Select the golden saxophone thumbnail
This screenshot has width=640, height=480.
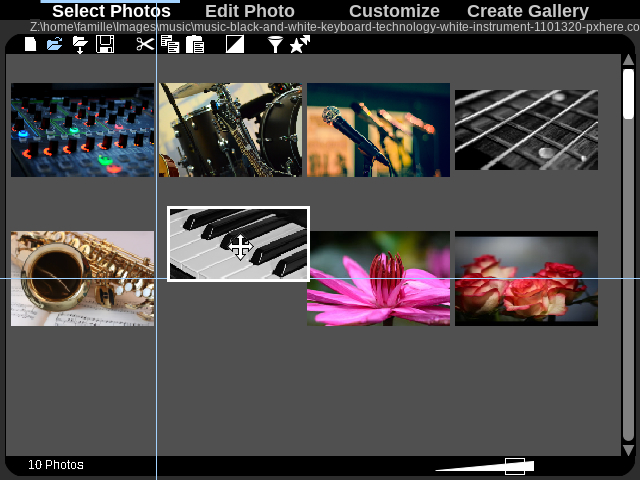[x=82, y=278]
